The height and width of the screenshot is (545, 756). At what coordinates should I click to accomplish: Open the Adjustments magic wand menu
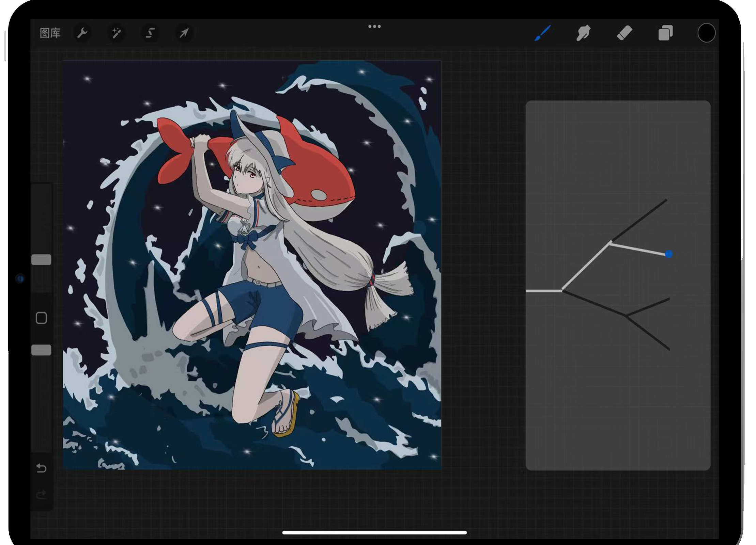point(116,33)
